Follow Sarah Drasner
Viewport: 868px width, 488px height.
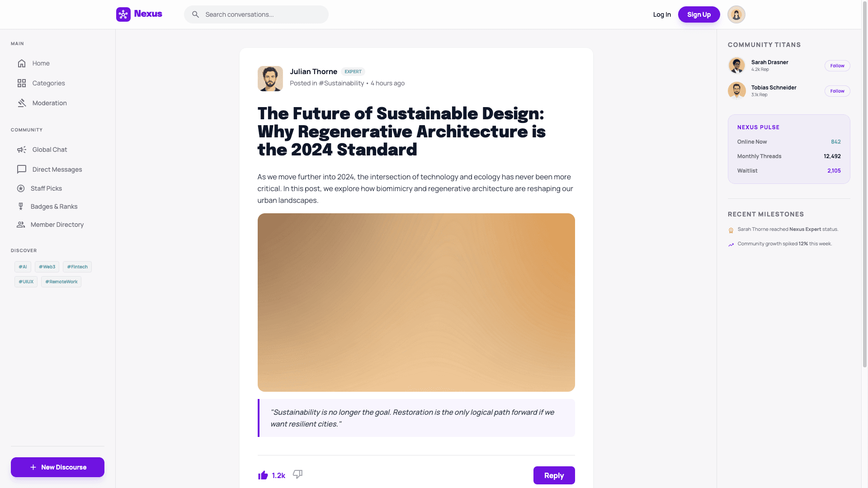[837, 66]
